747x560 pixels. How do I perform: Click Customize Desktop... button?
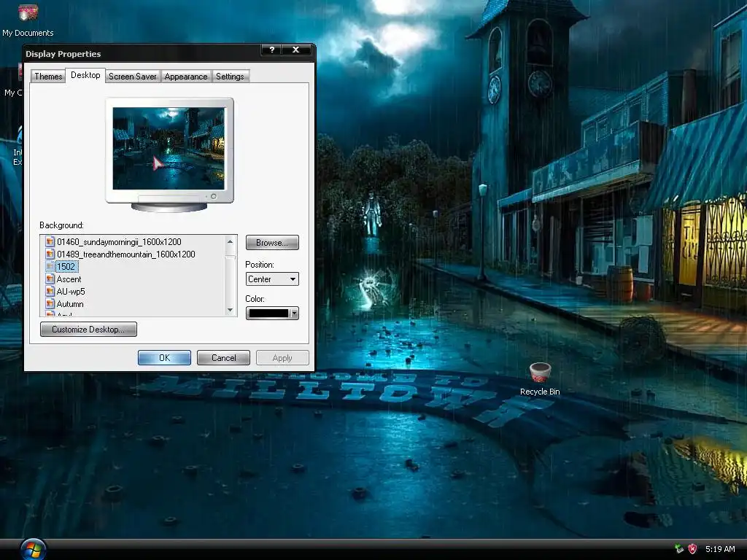click(88, 329)
